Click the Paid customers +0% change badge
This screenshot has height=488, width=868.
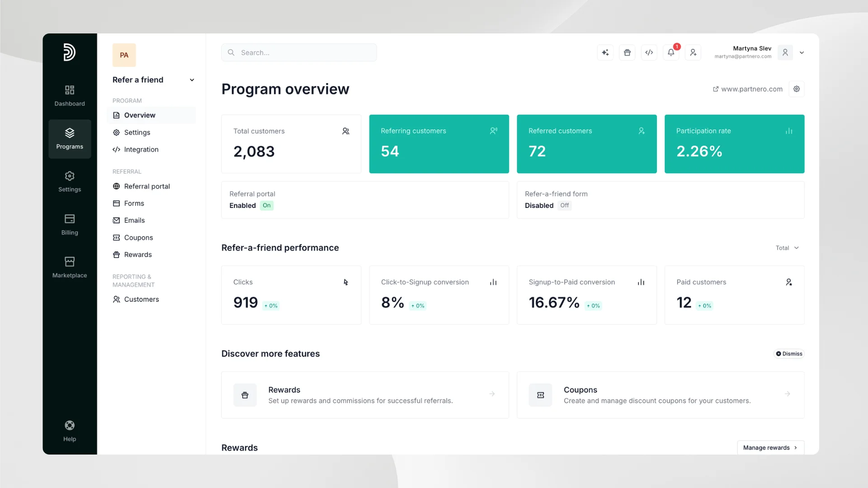pos(705,306)
